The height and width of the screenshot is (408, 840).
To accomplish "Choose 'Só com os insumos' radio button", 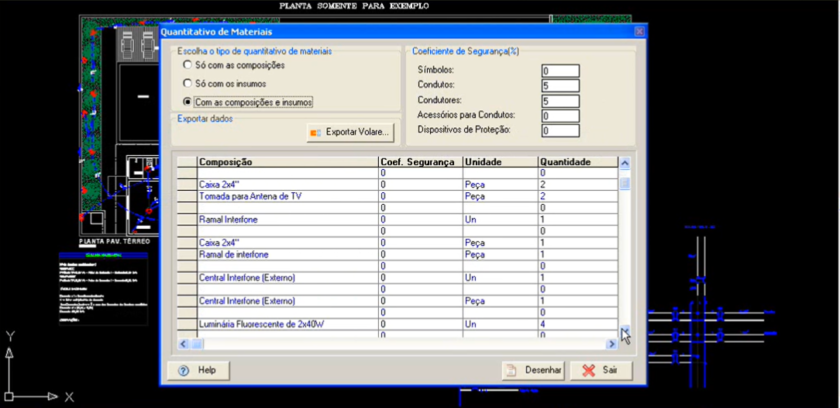I will click(187, 83).
